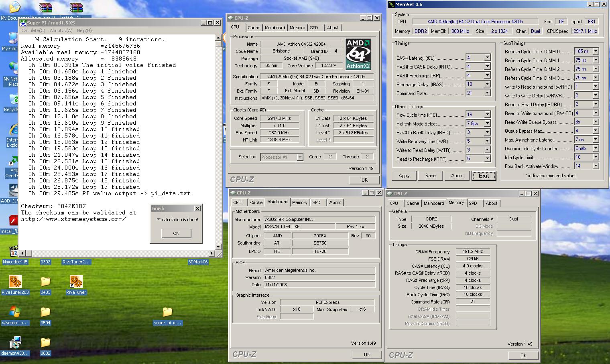
Task: Click the Core Speed value 2947.0 MHz
Action: click(x=279, y=118)
